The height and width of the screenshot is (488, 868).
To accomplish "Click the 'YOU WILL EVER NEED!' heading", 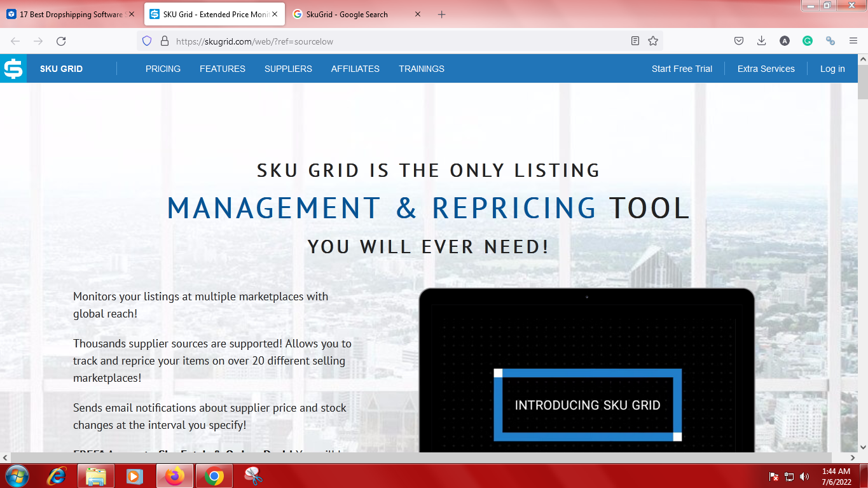I will (428, 246).
